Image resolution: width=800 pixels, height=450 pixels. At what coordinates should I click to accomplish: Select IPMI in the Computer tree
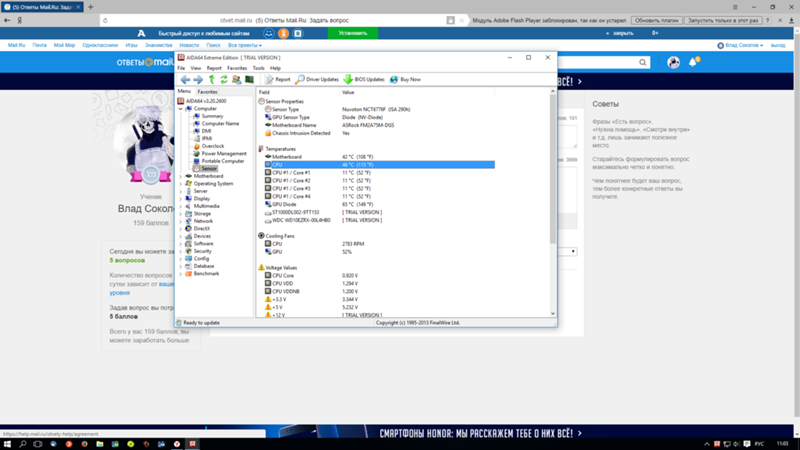coord(207,138)
